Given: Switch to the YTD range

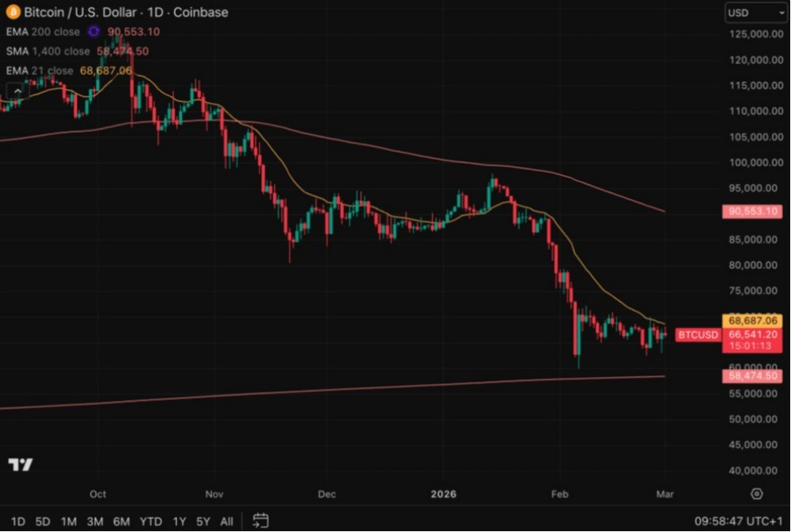Looking at the screenshot, I should coord(151,522).
